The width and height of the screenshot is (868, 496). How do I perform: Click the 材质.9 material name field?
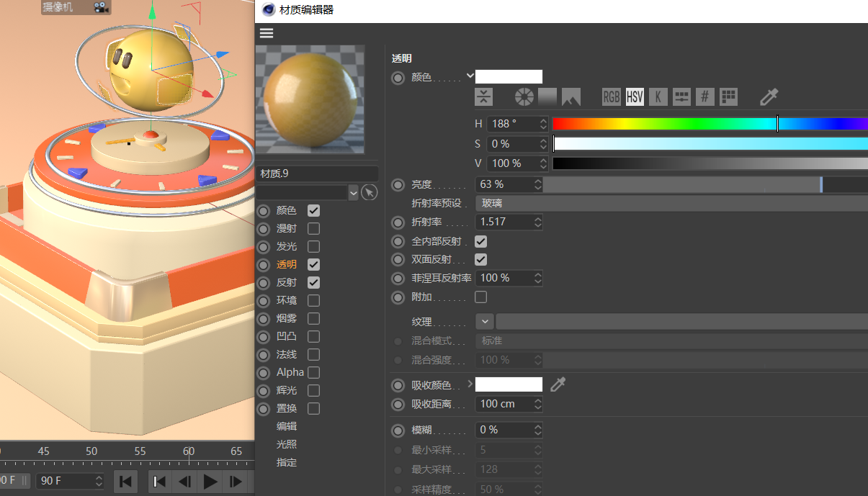[317, 173]
